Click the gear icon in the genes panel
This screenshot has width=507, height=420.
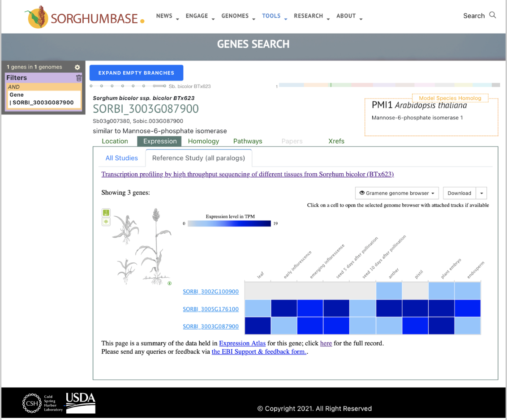tap(77, 67)
